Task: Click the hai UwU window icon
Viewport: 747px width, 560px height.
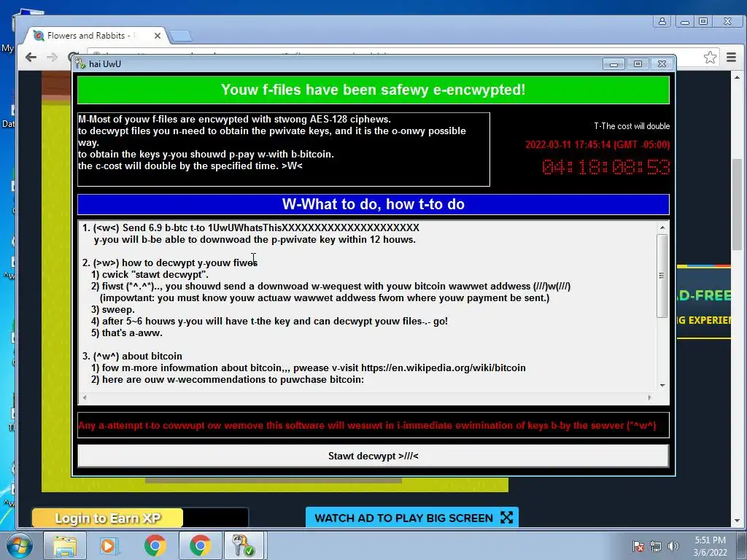Action: 80,64
